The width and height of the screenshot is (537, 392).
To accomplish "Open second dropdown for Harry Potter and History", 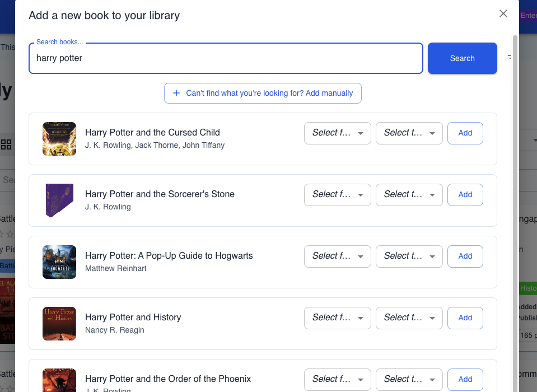I will point(409,318).
